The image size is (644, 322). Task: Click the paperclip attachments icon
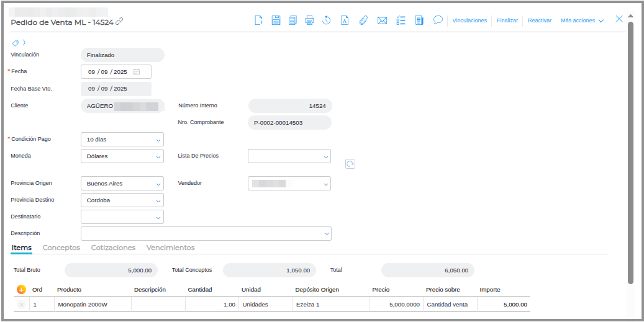[364, 20]
